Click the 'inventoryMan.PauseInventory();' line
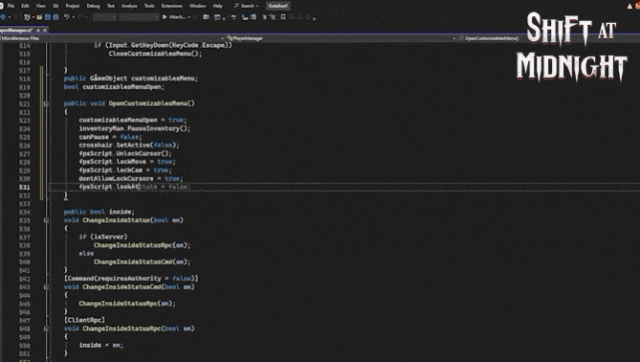The image size is (640, 362). (x=134, y=129)
